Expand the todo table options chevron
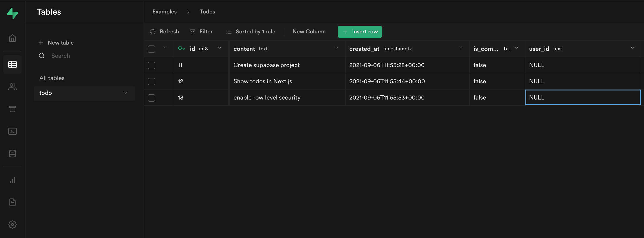The width and height of the screenshot is (644, 238). pyautogui.click(x=125, y=93)
